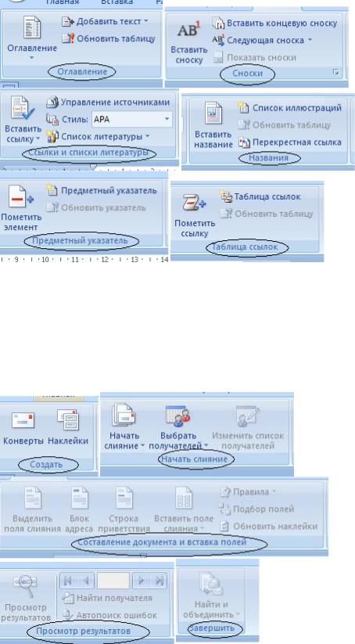Click the Блок адреса icon

[79, 498]
